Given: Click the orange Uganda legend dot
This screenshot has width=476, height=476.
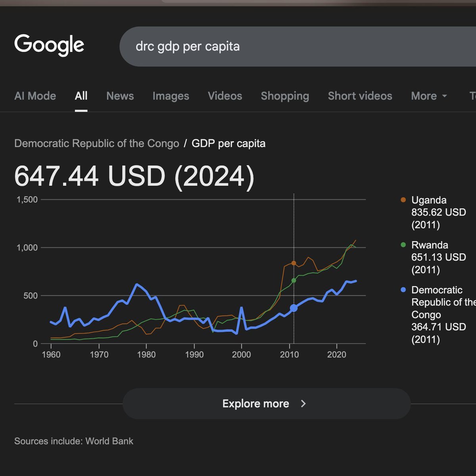Looking at the screenshot, I should tap(403, 200).
